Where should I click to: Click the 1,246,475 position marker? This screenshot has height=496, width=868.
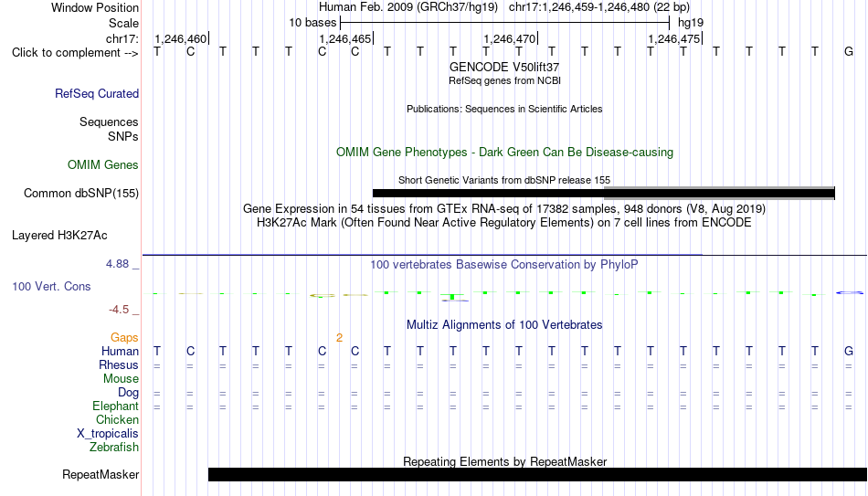(x=673, y=38)
